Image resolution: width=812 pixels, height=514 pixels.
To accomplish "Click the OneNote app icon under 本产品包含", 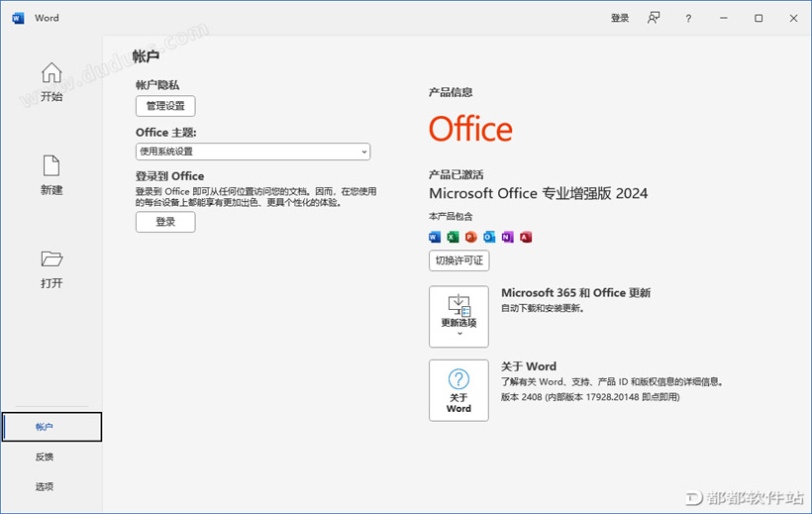I will tap(507, 237).
